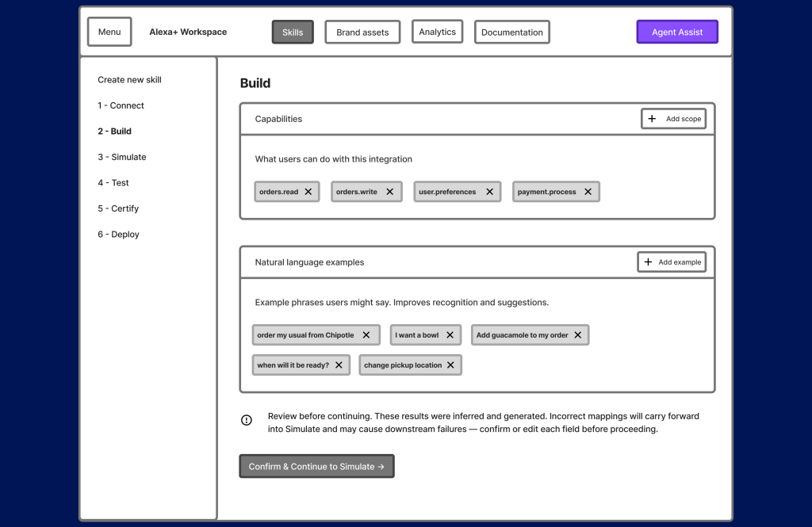Go to the Documentation tab

click(x=511, y=32)
